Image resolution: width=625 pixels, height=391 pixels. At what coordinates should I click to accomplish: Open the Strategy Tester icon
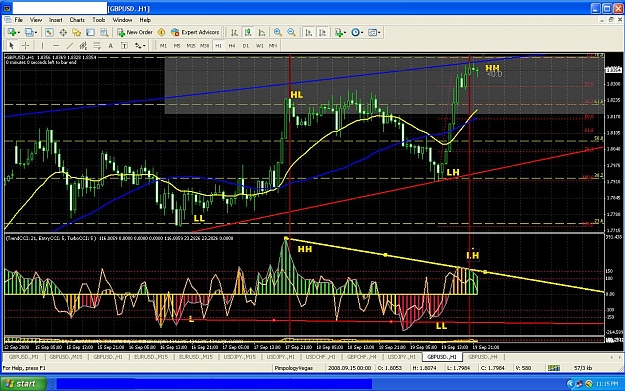point(104,32)
